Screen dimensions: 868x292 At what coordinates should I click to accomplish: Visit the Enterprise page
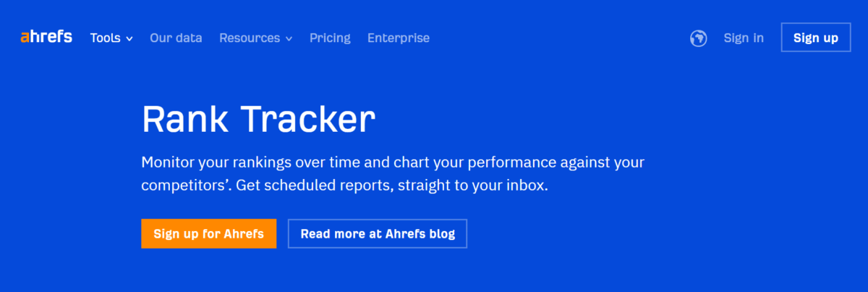pos(399,38)
